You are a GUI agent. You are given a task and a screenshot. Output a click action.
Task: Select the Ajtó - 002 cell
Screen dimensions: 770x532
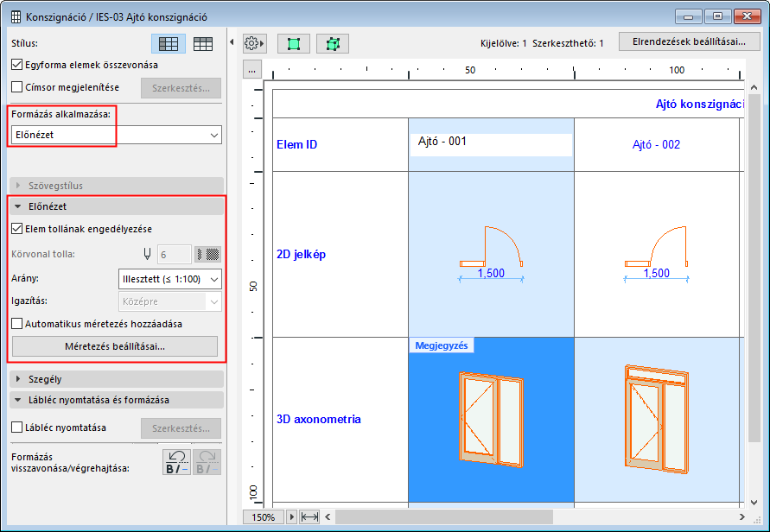pos(656,145)
